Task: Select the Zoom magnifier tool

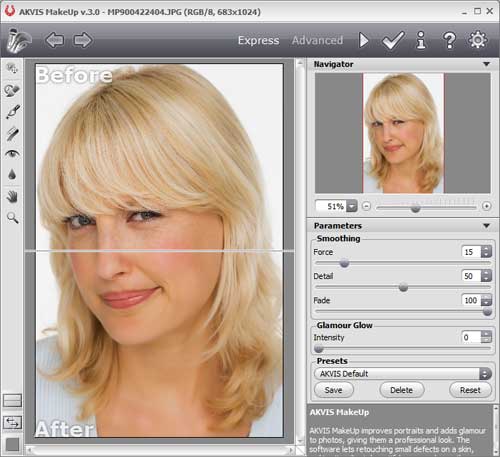Action: coord(13,218)
